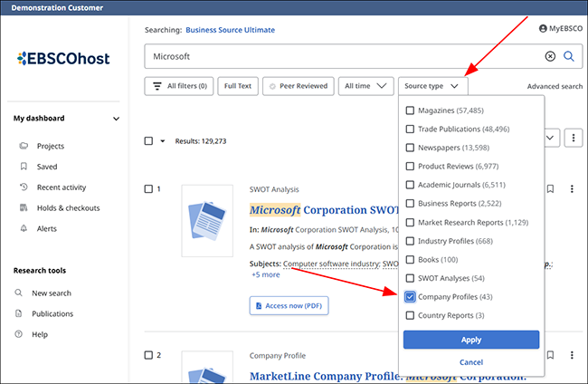Open Help page
This screenshot has width=588, height=384.
[40, 334]
